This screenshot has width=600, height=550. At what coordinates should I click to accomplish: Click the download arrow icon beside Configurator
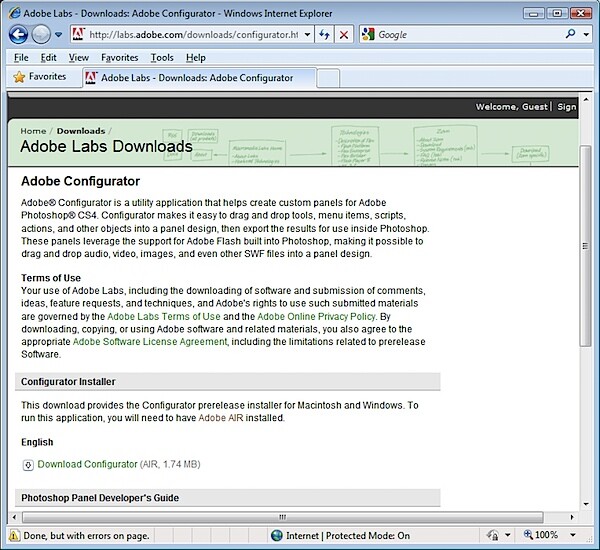[28, 465]
